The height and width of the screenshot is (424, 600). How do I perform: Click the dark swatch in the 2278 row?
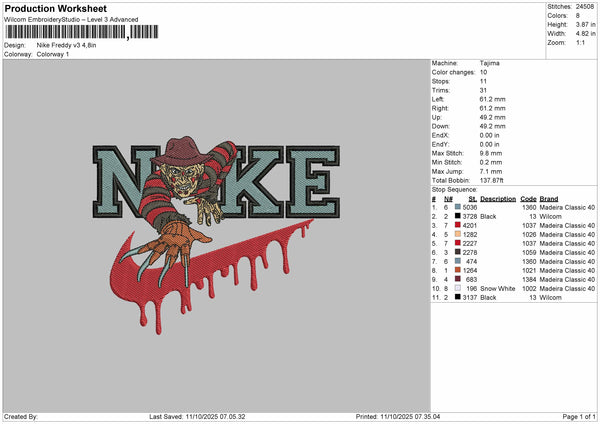tap(458, 252)
